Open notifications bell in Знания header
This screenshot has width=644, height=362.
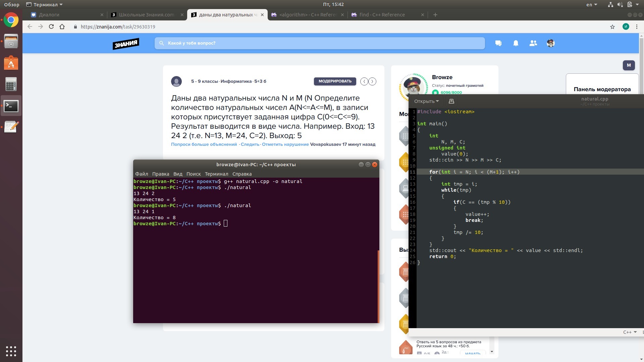tap(516, 43)
